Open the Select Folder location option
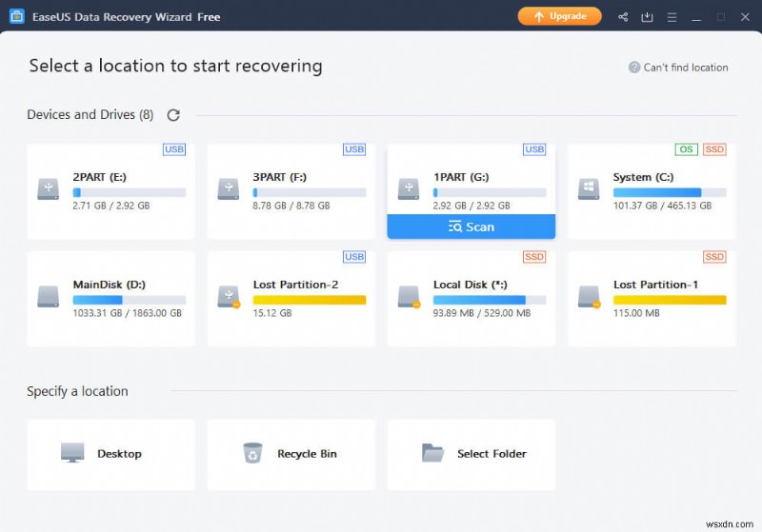Image resolution: width=762 pixels, height=532 pixels. click(471, 454)
